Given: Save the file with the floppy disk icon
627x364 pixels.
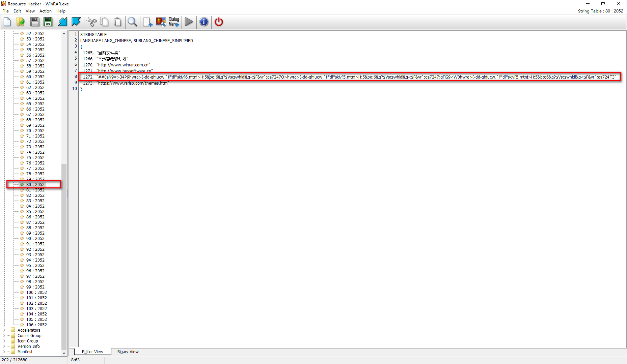Looking at the screenshot, I should coord(35,22).
